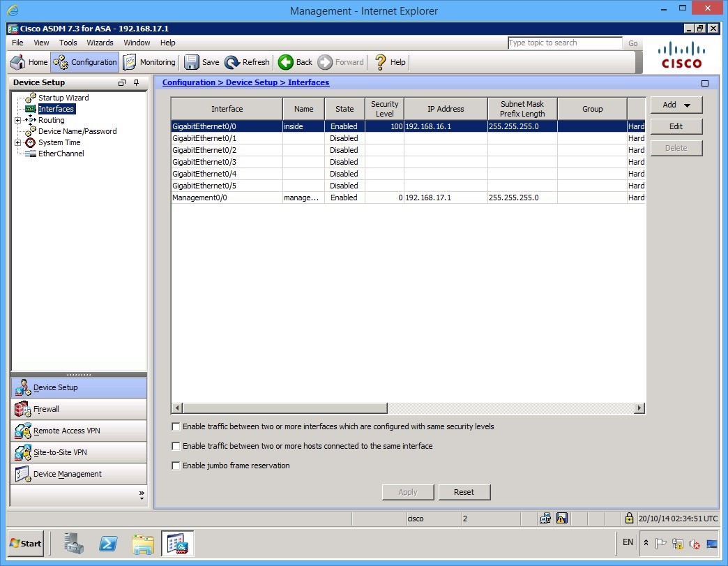Switch to Monitoring mode
The width and height of the screenshot is (728, 566).
pyautogui.click(x=149, y=62)
